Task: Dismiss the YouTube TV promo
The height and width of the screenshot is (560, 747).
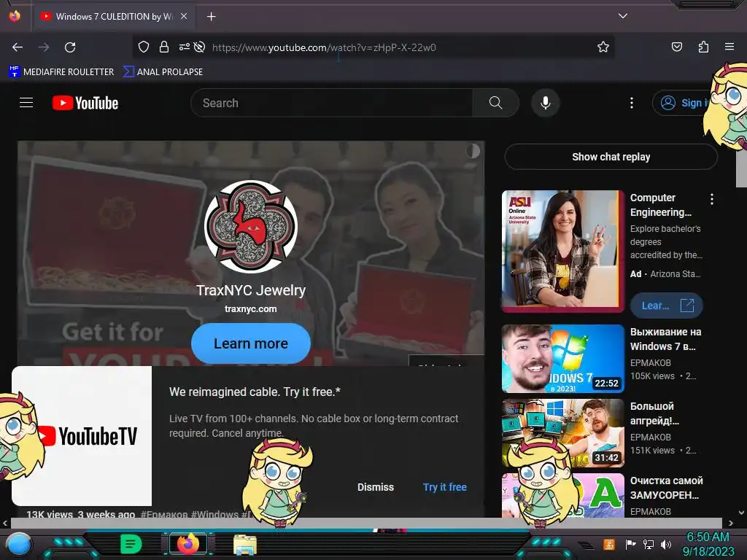Action: coord(376,487)
